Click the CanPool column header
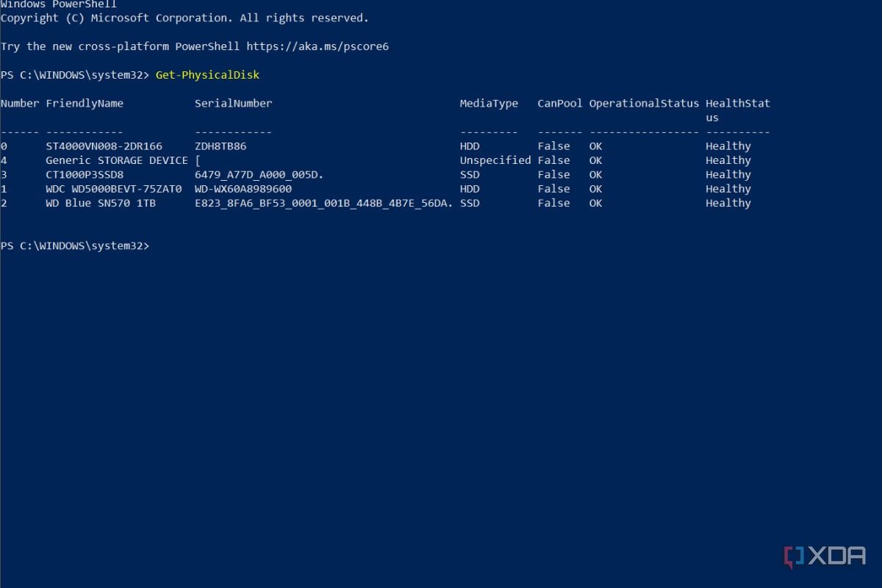The height and width of the screenshot is (588, 882). click(560, 104)
